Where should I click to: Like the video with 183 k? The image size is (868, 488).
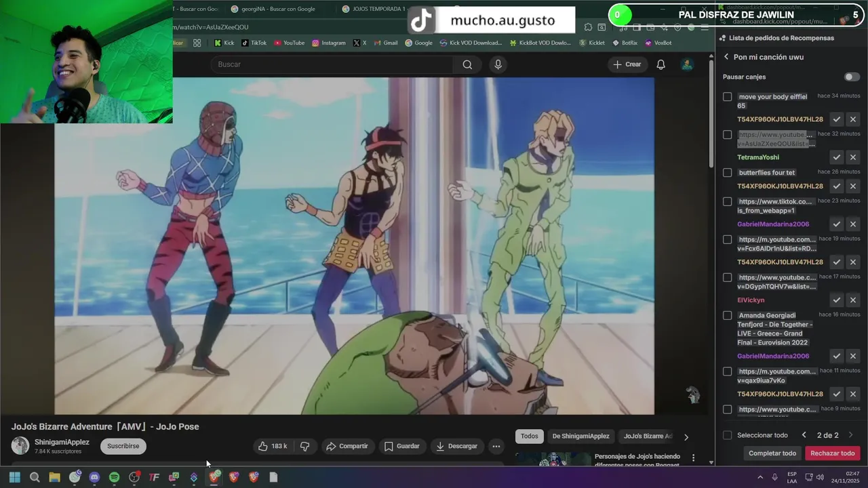click(x=272, y=446)
